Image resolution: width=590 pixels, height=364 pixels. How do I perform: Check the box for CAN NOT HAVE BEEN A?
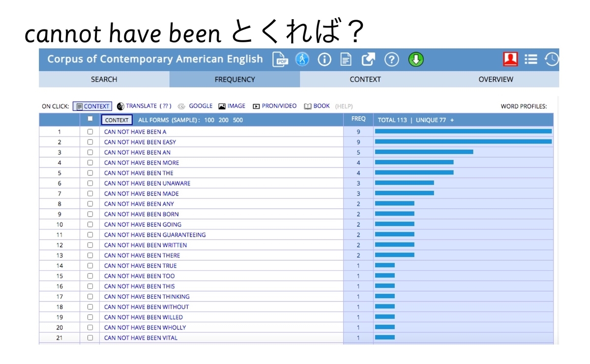[90, 132]
